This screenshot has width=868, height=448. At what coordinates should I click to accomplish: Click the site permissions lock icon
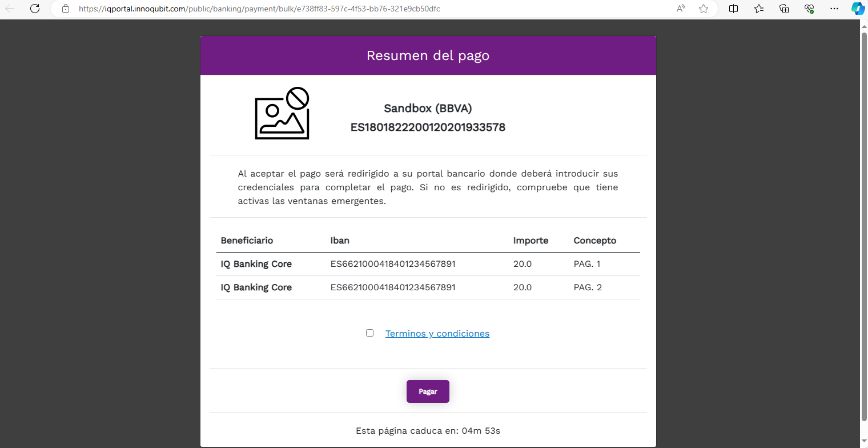65,9
